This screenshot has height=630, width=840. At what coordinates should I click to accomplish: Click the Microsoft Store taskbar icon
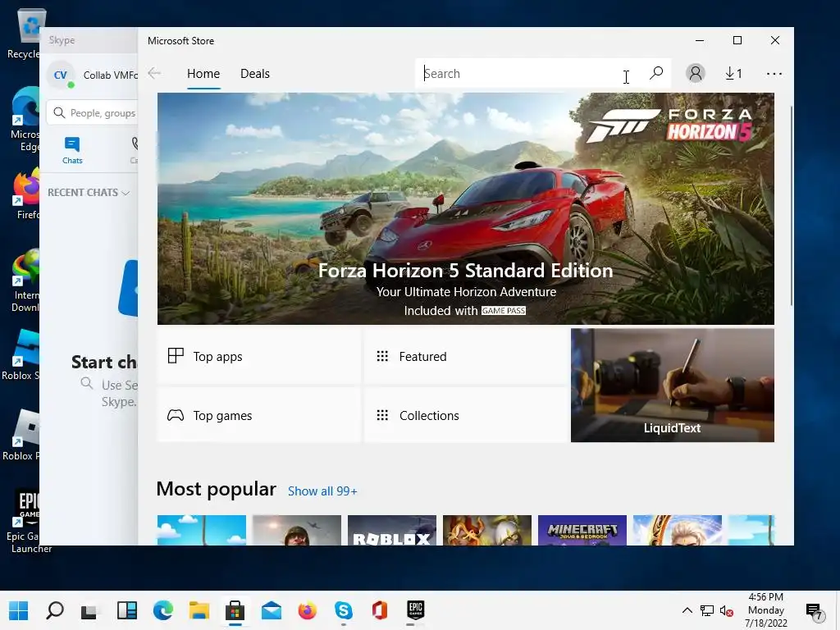coord(235,610)
